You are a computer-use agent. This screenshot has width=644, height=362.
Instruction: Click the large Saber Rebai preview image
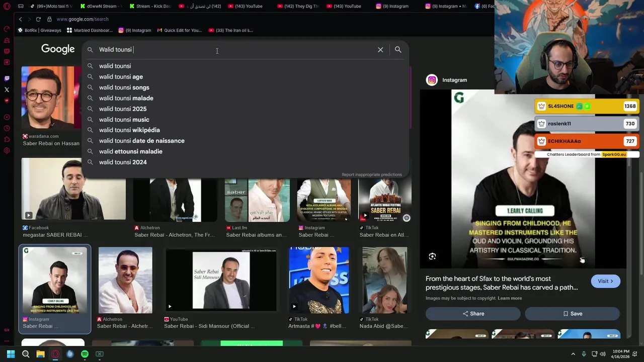(523, 178)
